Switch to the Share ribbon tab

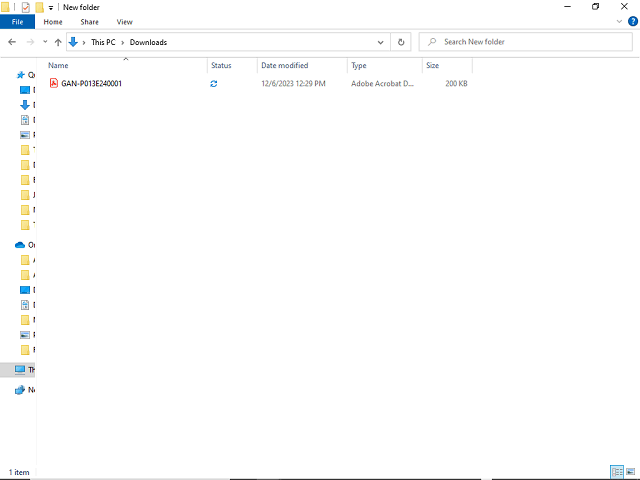click(x=89, y=22)
